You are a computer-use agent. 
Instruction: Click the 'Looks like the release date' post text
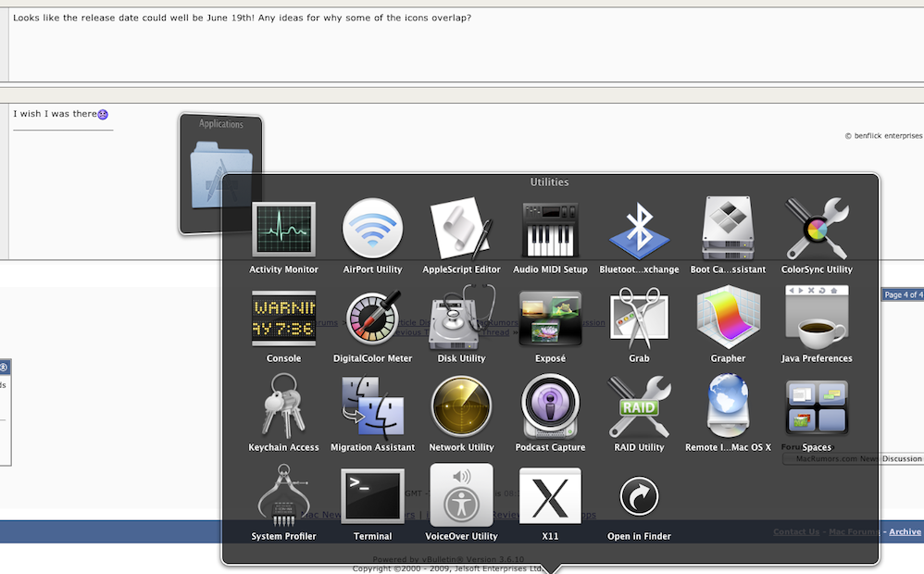[243, 18]
